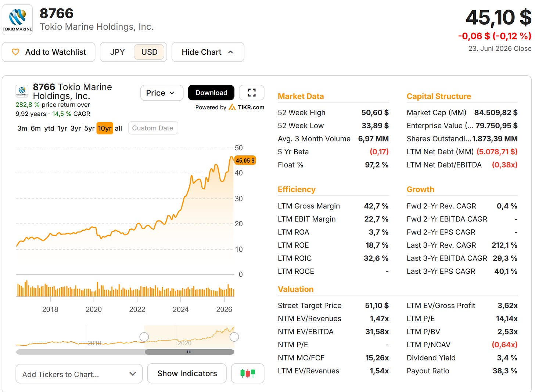Click the Payout Ratio value 38,3 %

pyautogui.click(x=505, y=371)
